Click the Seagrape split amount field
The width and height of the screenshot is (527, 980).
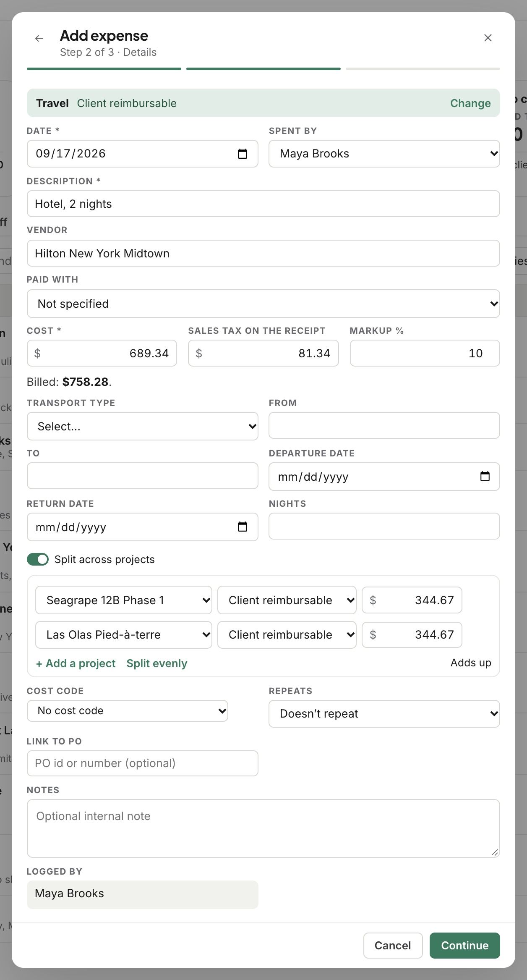click(412, 600)
